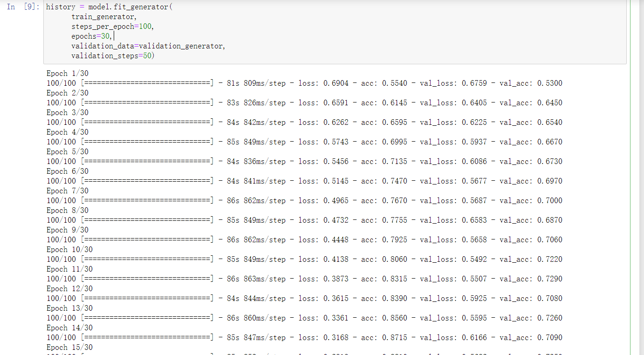Click the Epoch 11/30 output label
The width and height of the screenshot is (644, 355).
[x=70, y=269]
